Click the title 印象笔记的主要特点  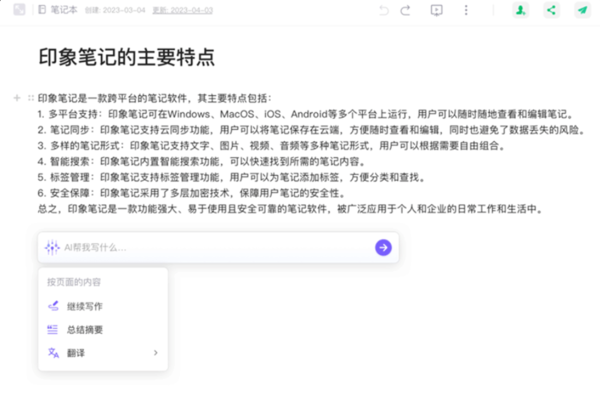pyautogui.click(x=127, y=57)
